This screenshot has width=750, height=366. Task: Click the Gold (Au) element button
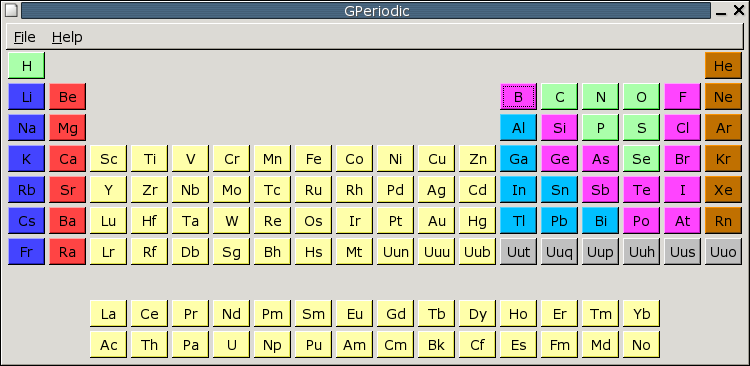tap(436, 221)
